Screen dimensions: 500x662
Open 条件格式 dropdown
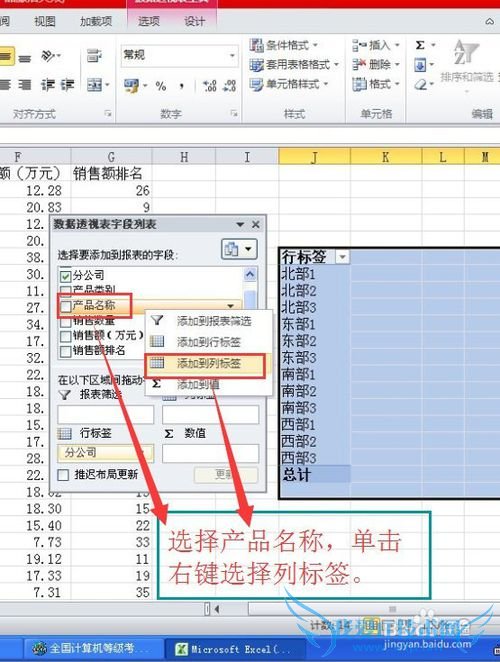point(284,45)
